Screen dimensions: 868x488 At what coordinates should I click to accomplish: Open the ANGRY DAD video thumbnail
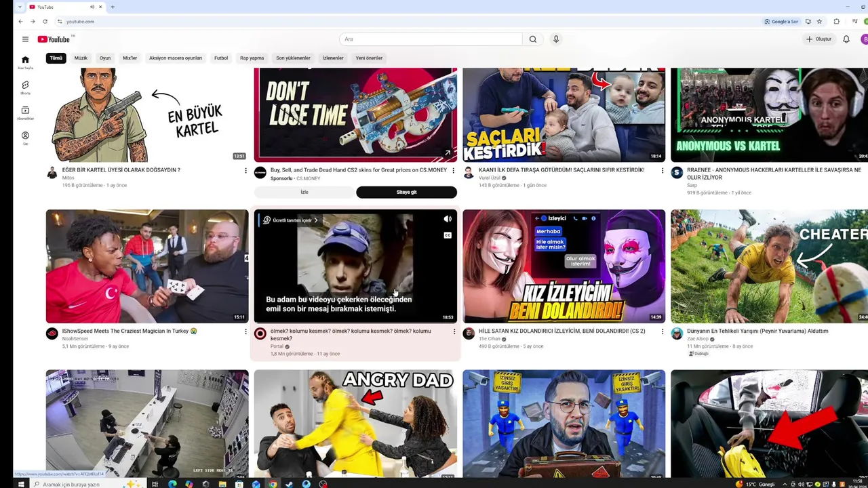[x=355, y=424]
